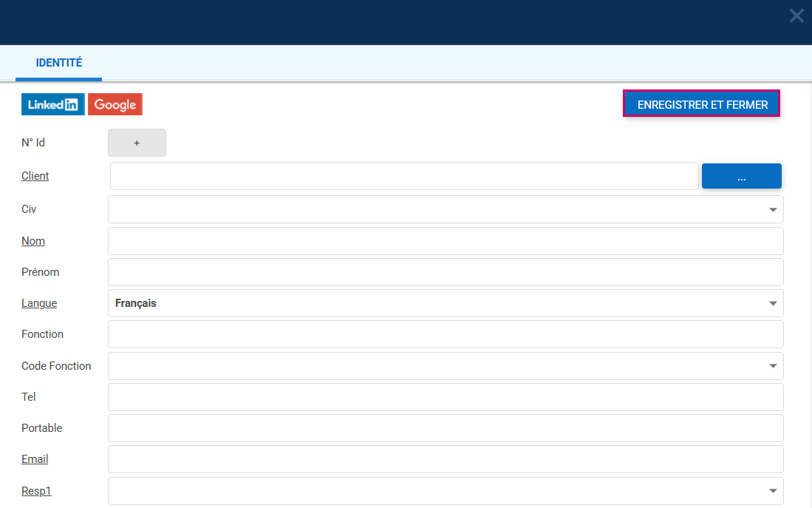Viewport: 812px width, 508px height.
Task: Focus the Portable phone field
Action: tap(445, 428)
